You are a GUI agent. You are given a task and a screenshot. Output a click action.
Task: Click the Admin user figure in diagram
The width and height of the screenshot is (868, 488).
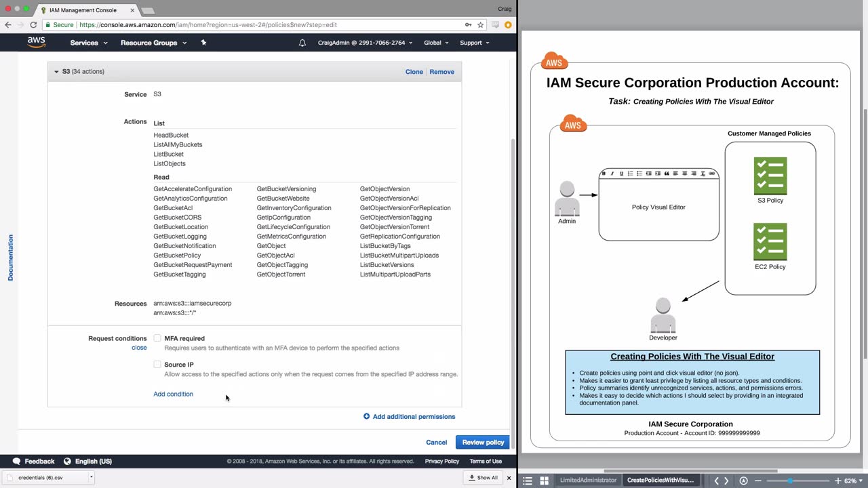(x=567, y=199)
